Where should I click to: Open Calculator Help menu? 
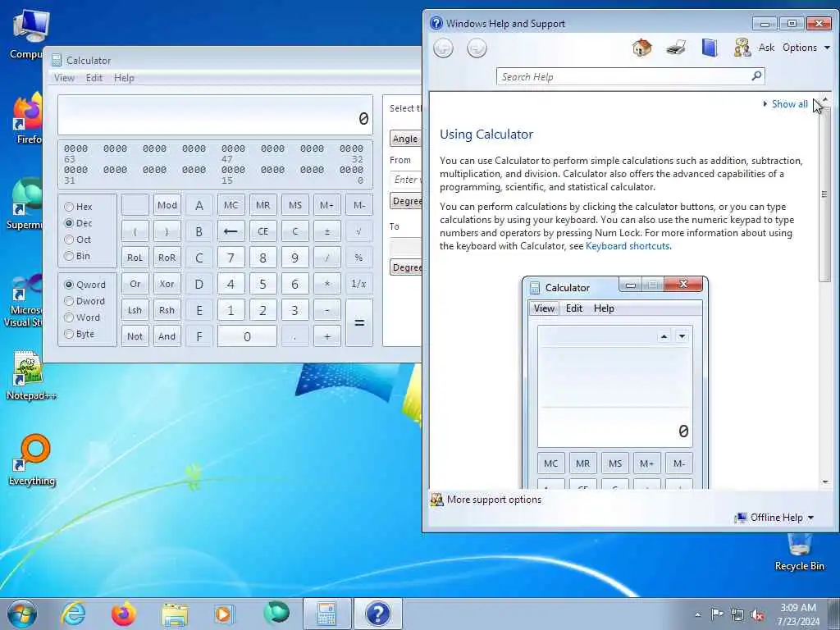124,78
